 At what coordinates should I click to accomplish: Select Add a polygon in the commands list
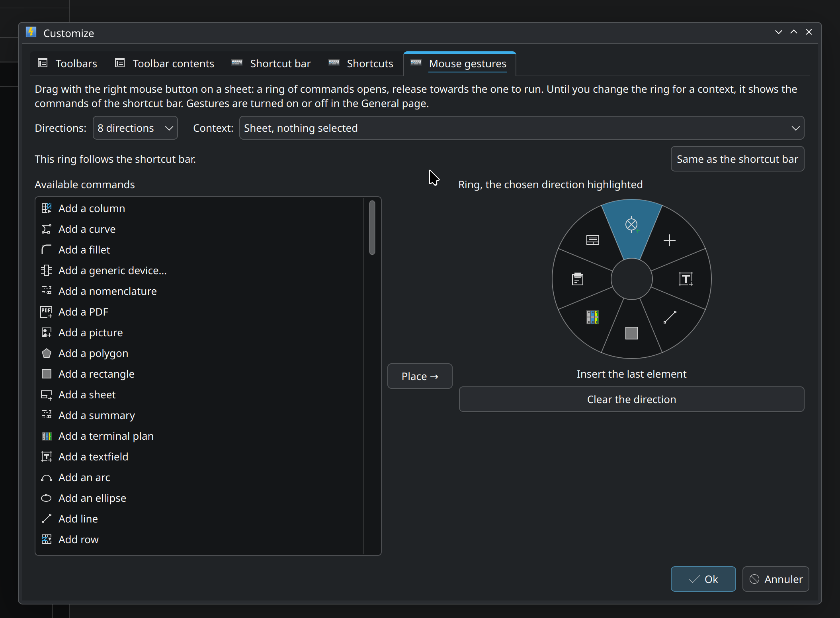tap(93, 353)
